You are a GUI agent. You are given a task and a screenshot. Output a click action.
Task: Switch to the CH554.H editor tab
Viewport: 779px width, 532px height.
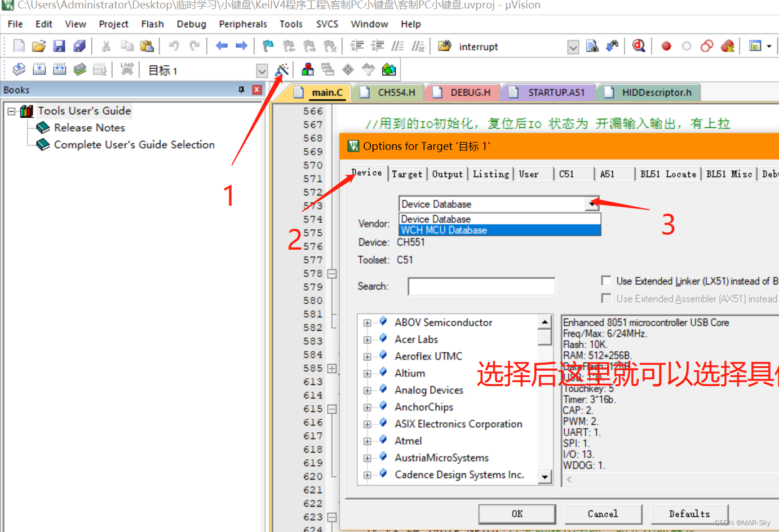389,92
